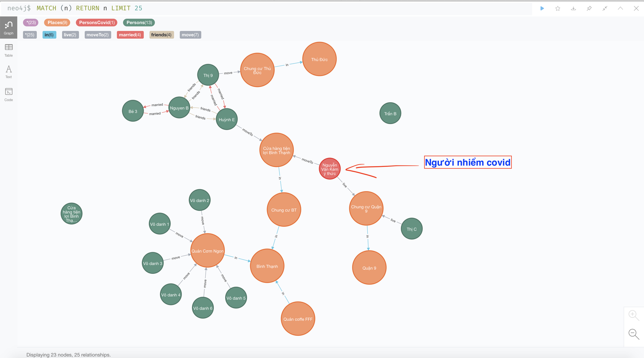644x358 pixels.
Task: Collapse the frame with the chevron-up icon
Action: point(620,8)
